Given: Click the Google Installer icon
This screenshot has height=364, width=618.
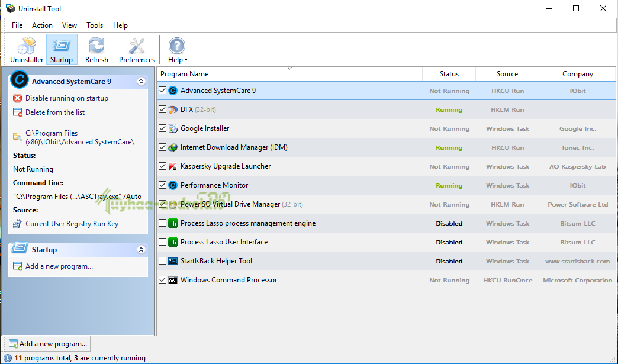Looking at the screenshot, I should (x=173, y=128).
